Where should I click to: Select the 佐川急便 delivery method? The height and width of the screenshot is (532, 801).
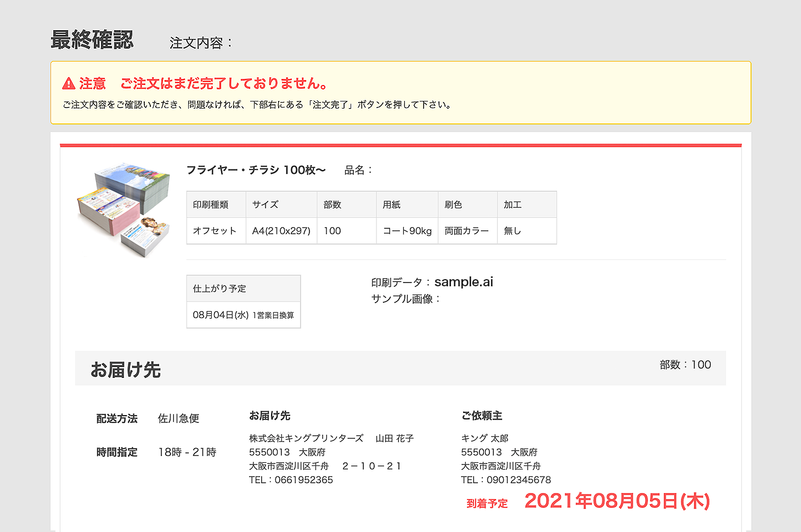[x=178, y=418]
